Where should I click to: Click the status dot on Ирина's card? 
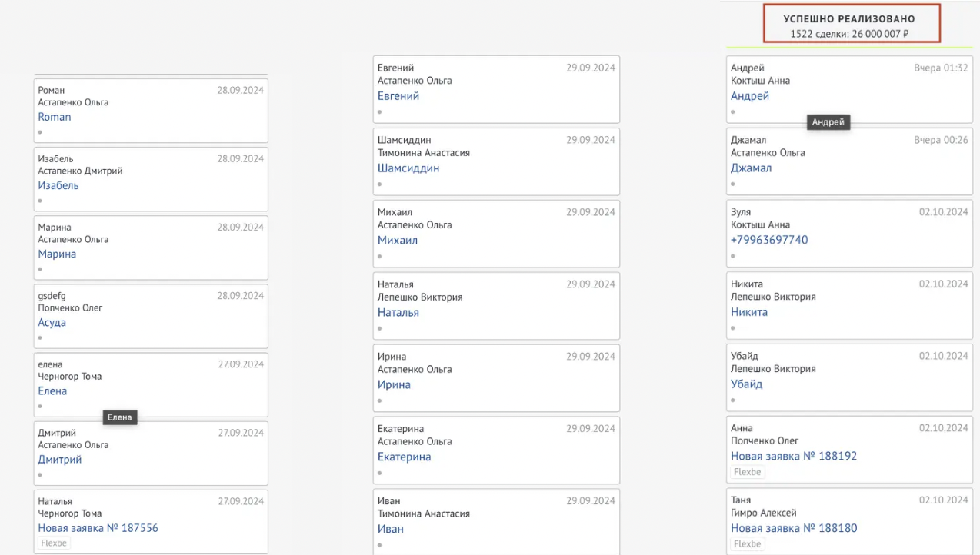pyautogui.click(x=380, y=400)
